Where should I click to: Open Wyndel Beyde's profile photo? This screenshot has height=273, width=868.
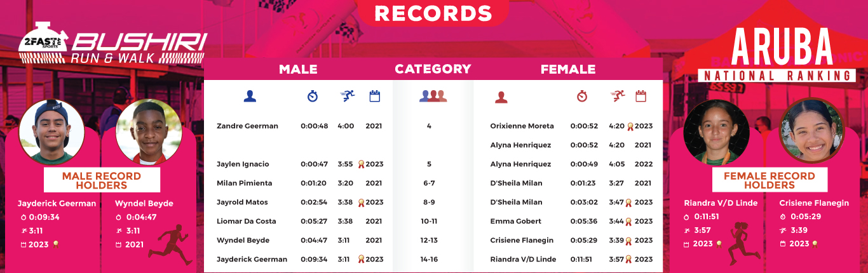coord(149,132)
